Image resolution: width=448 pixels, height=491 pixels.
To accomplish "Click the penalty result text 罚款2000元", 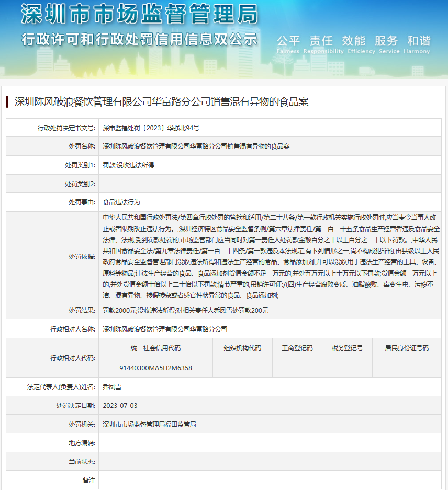I will 119,311.
